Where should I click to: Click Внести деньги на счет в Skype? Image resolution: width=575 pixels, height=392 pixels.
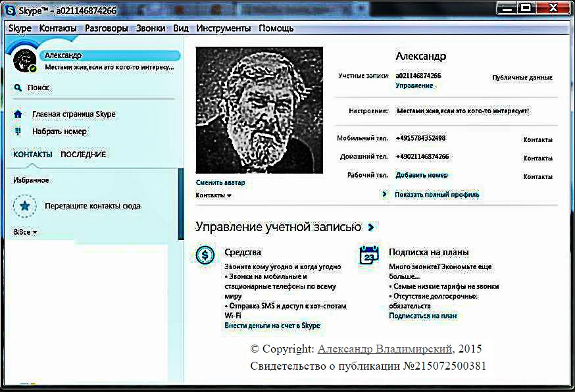(272, 326)
